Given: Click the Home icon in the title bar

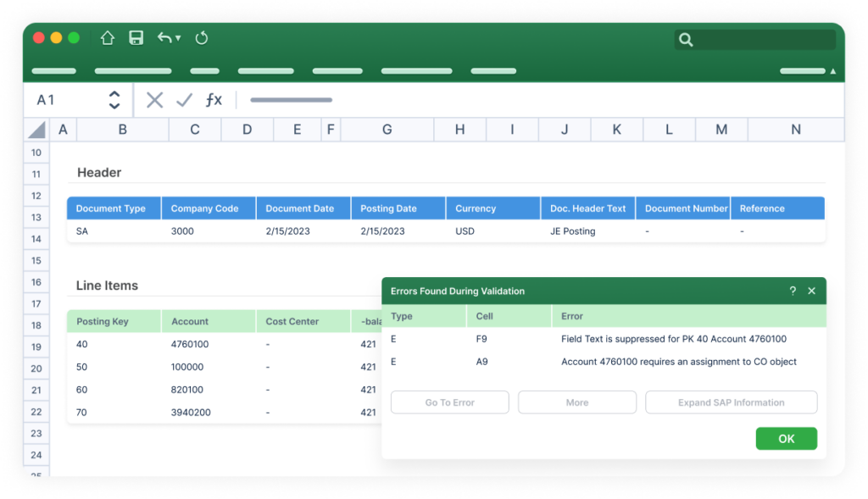Looking at the screenshot, I should pyautogui.click(x=107, y=38).
